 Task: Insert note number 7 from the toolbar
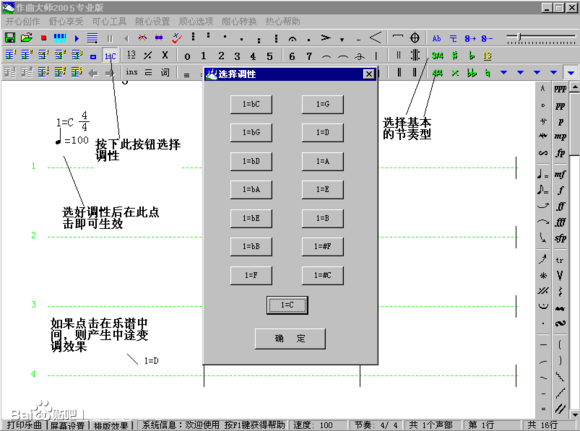click(x=309, y=56)
